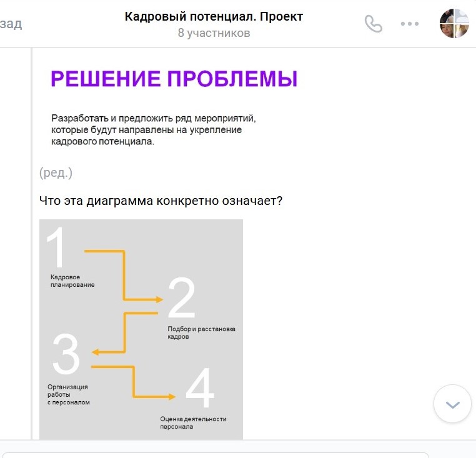Open the three-dots more options menu
Image resolution: width=476 pixels, height=458 pixels.
click(410, 24)
